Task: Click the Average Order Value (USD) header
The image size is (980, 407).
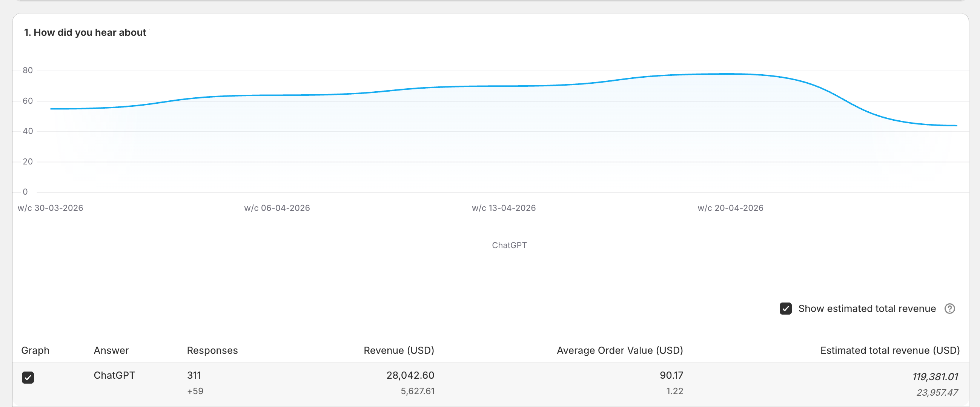Action: 620,350
